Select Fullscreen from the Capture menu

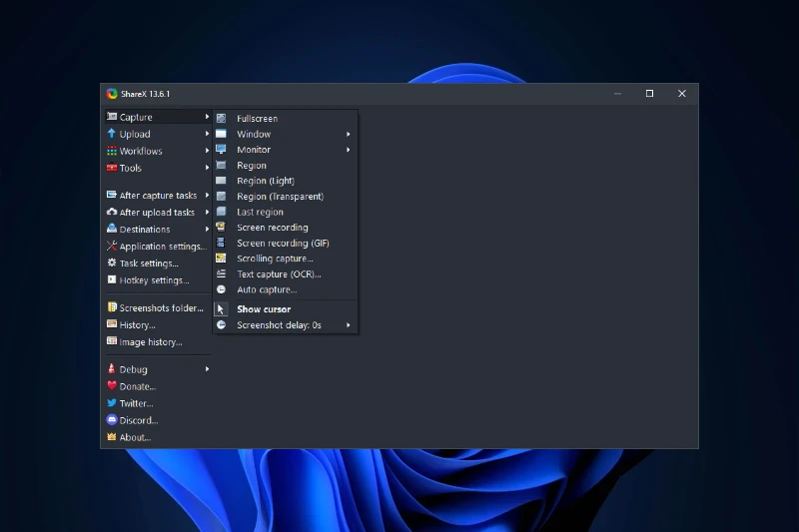coord(286,119)
